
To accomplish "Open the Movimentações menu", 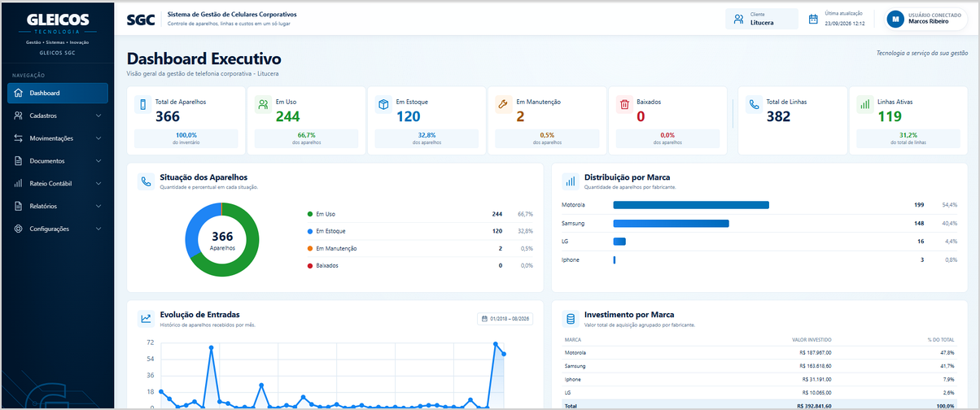I will coord(57,138).
